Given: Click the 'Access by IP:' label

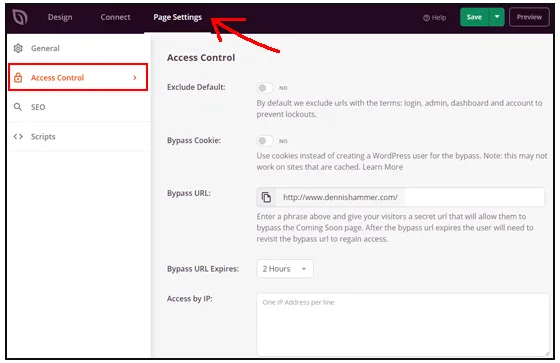Looking at the screenshot, I should click(190, 299).
